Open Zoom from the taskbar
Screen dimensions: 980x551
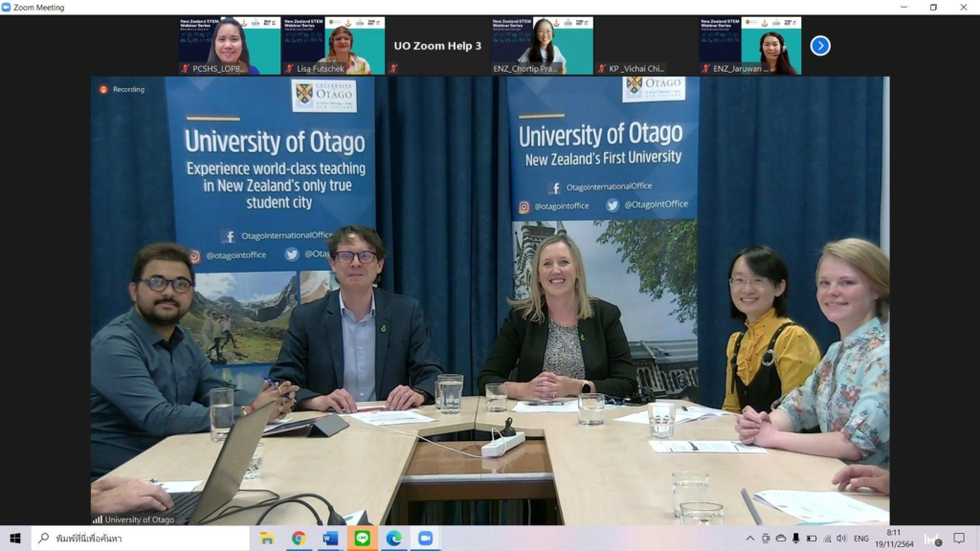[426, 538]
